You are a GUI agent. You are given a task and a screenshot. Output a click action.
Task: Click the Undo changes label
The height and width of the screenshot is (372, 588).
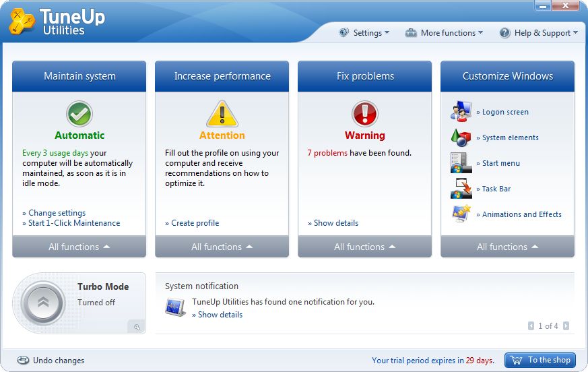(59, 361)
